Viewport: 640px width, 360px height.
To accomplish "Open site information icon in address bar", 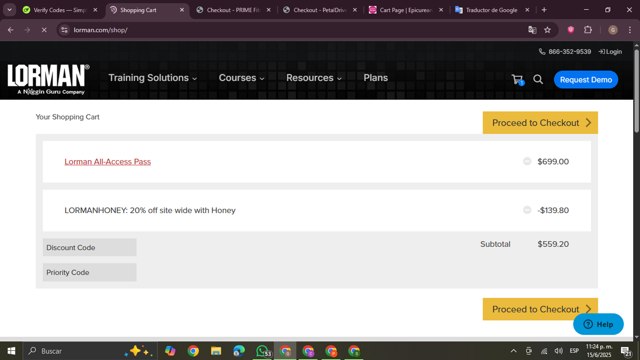I will (x=64, y=30).
